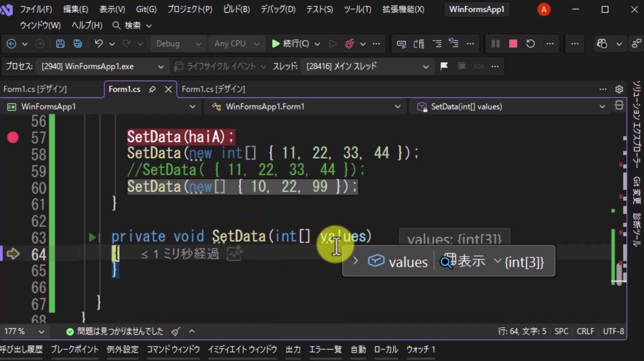Viewport: 644px width, 361px height.
Task: Close the Form1.cs tab
Action: click(x=168, y=89)
